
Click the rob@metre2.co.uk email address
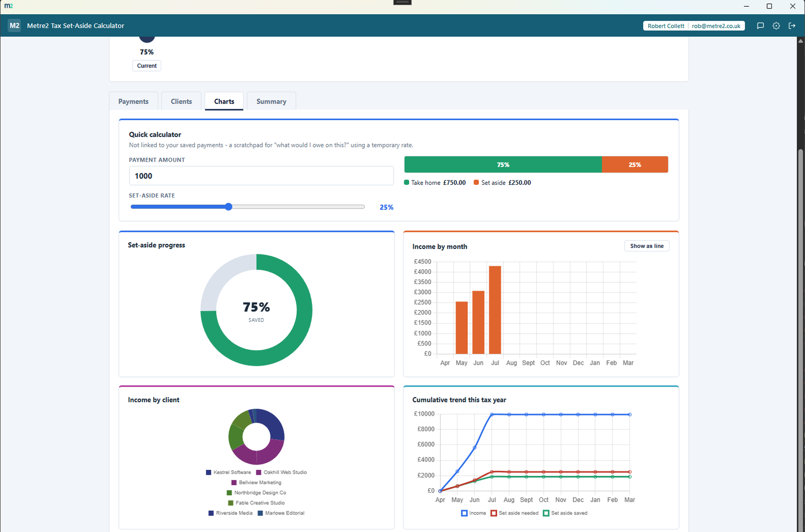click(716, 26)
